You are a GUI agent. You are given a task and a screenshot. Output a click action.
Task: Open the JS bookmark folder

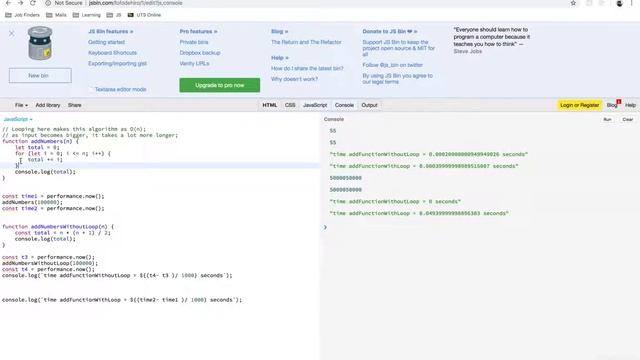114,15
